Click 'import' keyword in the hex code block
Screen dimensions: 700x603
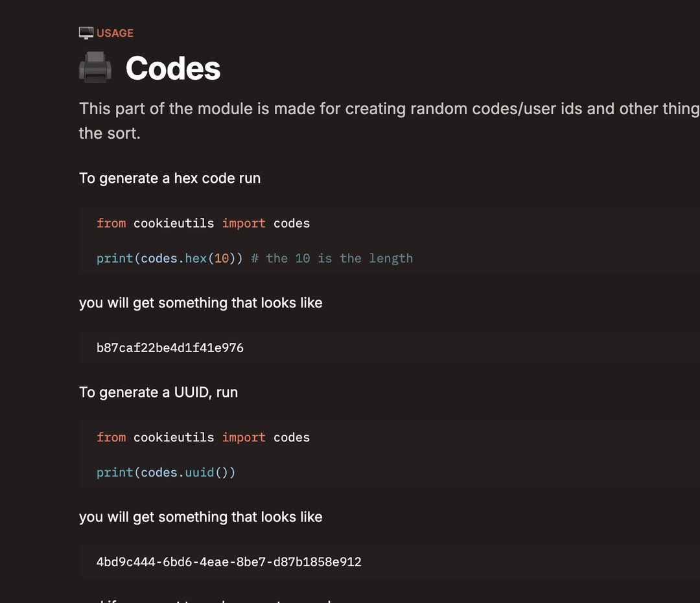tap(244, 223)
